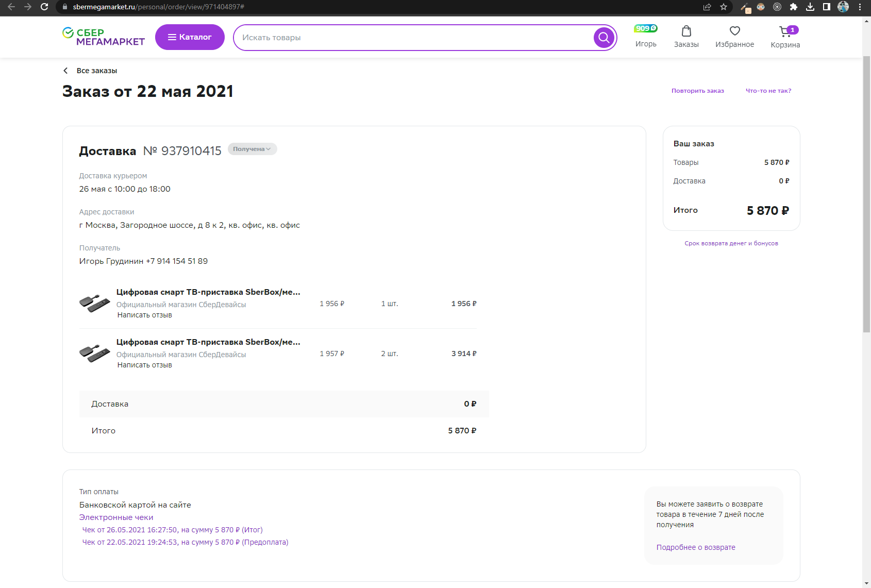Write review for first SberBox item

point(144,315)
